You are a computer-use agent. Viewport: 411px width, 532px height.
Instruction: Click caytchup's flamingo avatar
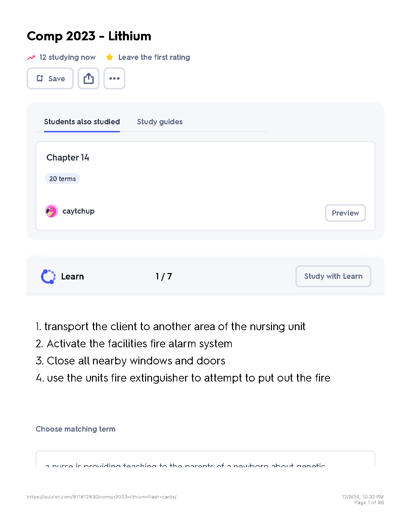point(51,211)
